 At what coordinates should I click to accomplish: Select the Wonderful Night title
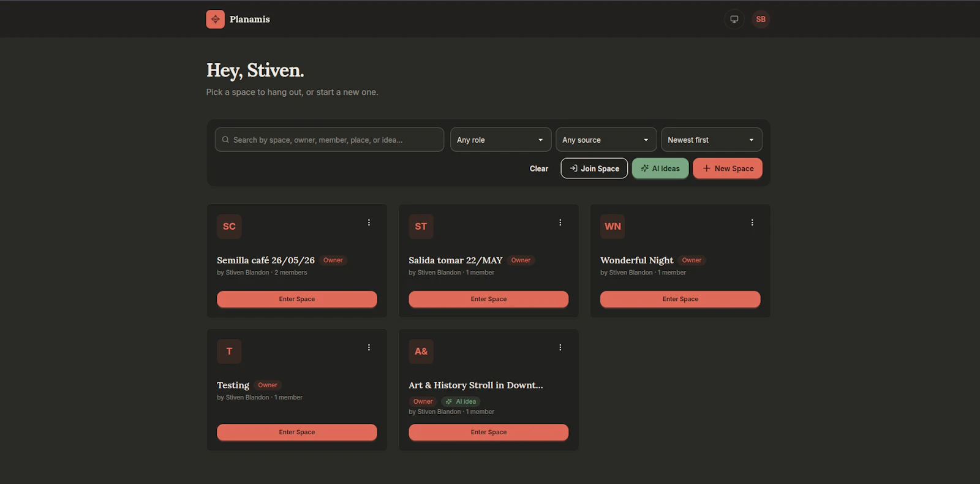pyautogui.click(x=636, y=260)
